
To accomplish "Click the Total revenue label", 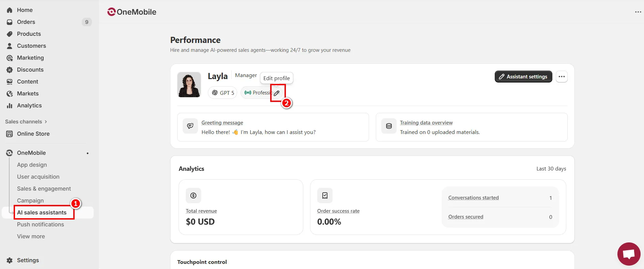I will point(201,211).
